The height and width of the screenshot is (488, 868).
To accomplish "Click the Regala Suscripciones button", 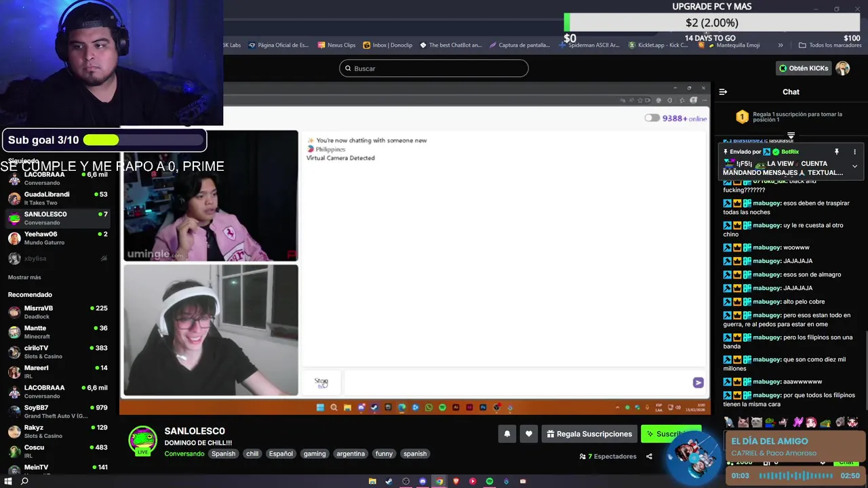I will (x=589, y=434).
